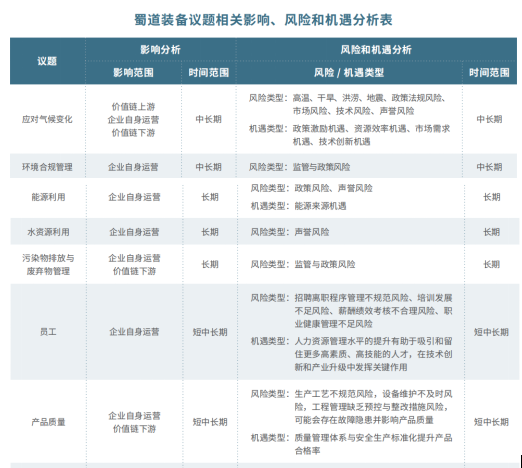The height and width of the screenshot is (468, 522).
Task: Select the "议题" column header
Action: click(47, 61)
